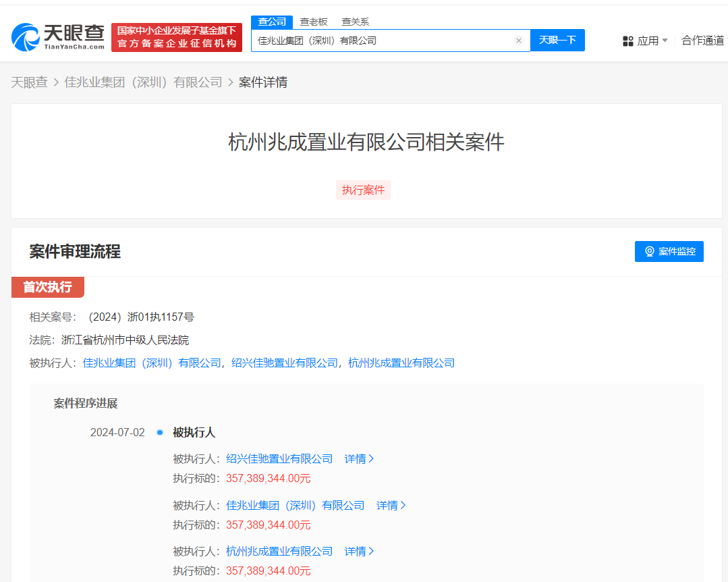Click the 首次执行 red label
The height and width of the screenshot is (582, 728).
[x=47, y=287]
